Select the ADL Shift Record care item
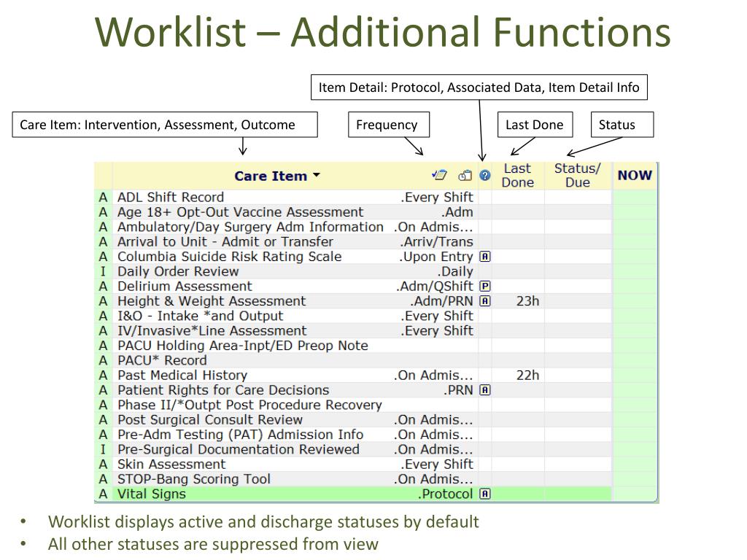This screenshot has width=747, height=560. [171, 197]
